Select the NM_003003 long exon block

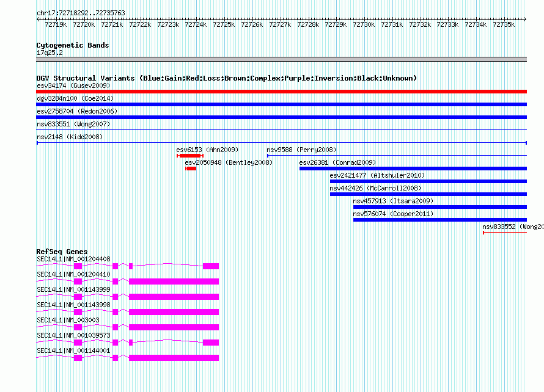point(174,327)
